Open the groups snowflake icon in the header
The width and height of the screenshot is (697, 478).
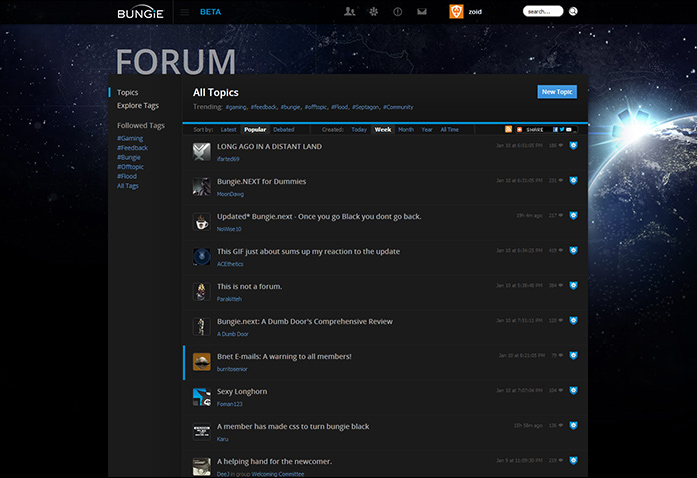point(373,12)
